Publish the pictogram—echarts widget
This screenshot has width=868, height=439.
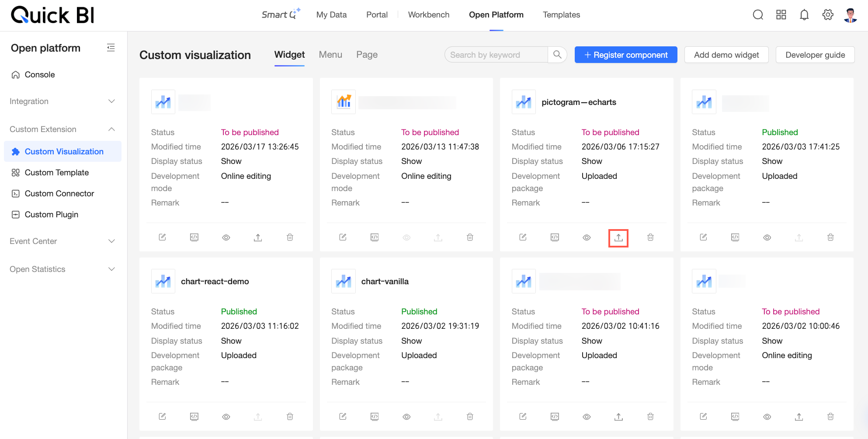tap(618, 238)
